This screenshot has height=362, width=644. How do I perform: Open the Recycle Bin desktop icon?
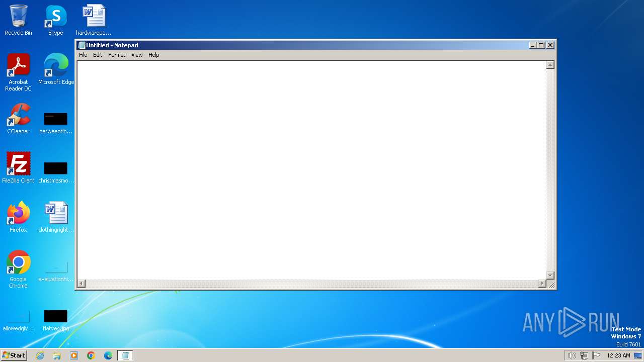pos(18,20)
